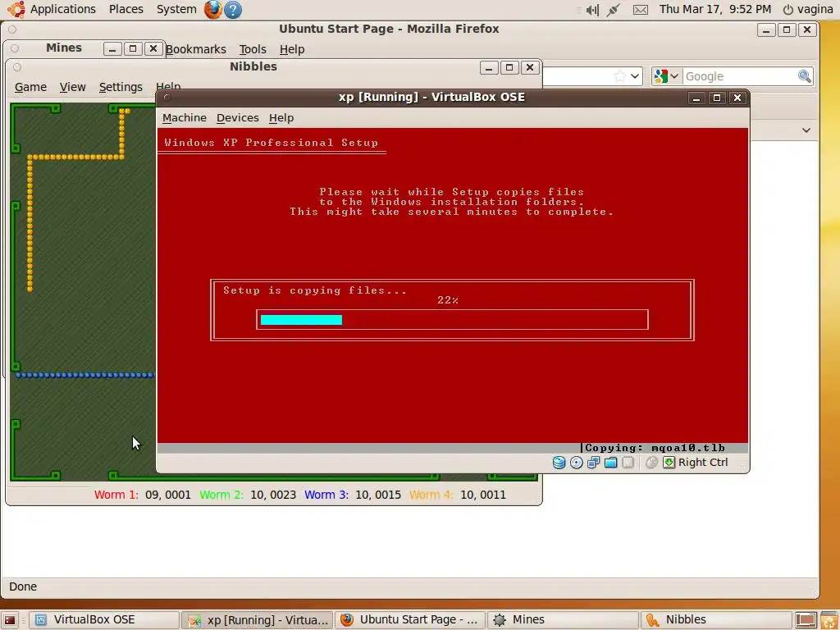Screen dimensions: 840x630
Task: Switch to Nibbles taskbar button
Action: click(x=715, y=620)
